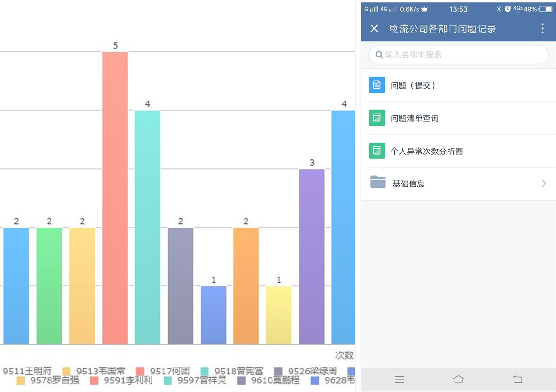Tap the Android home navigation icon

click(x=458, y=379)
